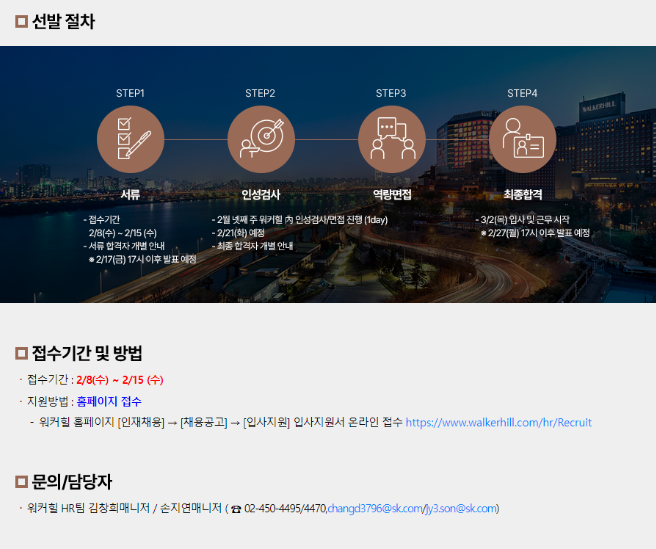This screenshot has width=656, height=549.
Task: Click square bullet beside 접수기간 및 방법 heading
Action: click(21, 353)
